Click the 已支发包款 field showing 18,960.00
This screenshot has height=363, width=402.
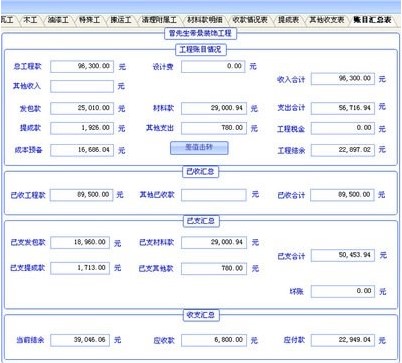point(80,242)
